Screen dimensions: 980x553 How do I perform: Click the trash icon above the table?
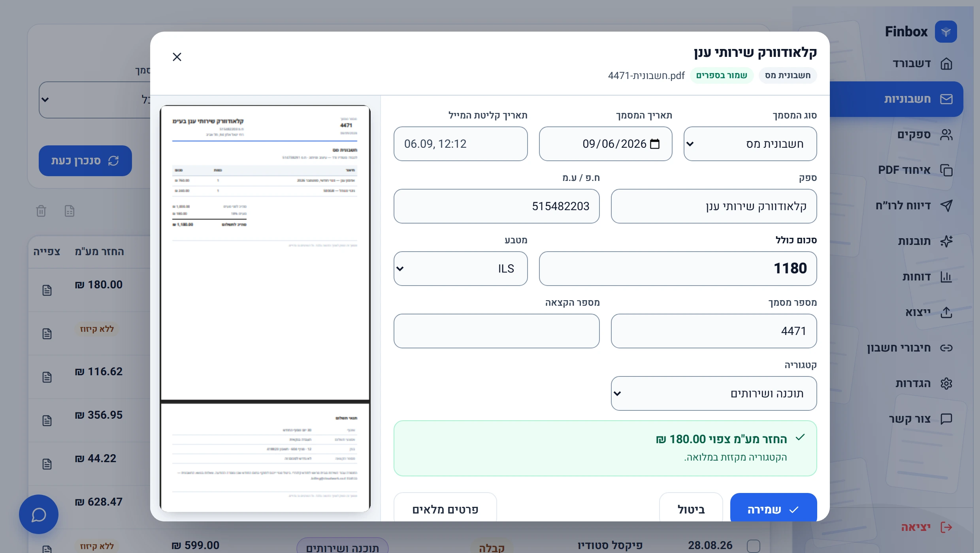click(x=41, y=211)
